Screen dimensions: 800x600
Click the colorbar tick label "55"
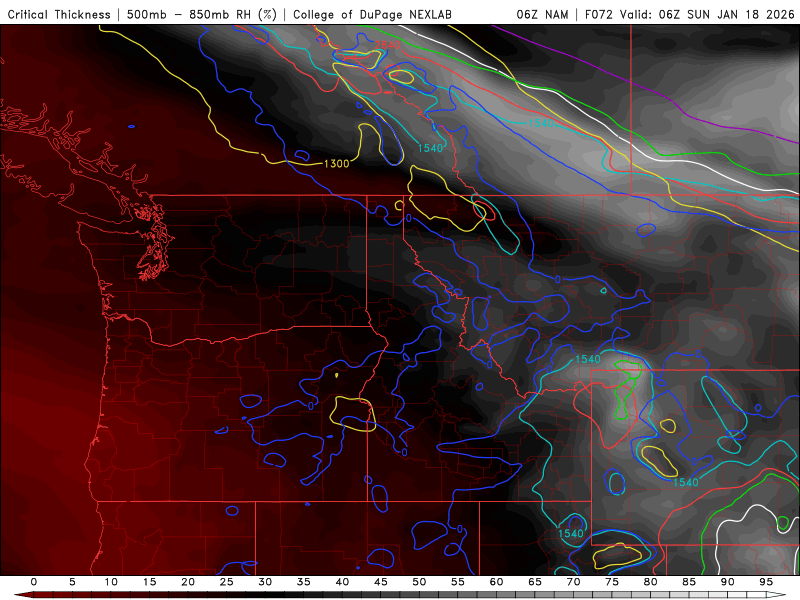tap(458, 582)
